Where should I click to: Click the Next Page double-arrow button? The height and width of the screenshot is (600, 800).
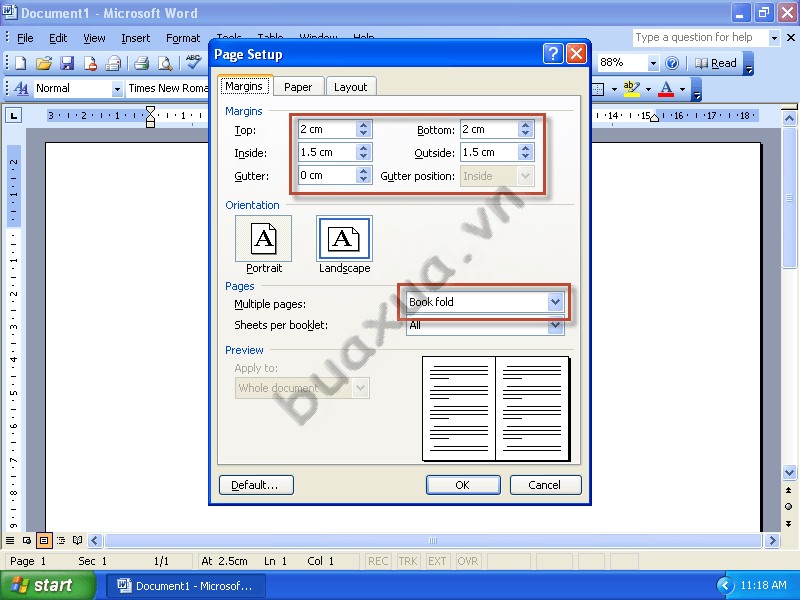pyautogui.click(x=788, y=523)
